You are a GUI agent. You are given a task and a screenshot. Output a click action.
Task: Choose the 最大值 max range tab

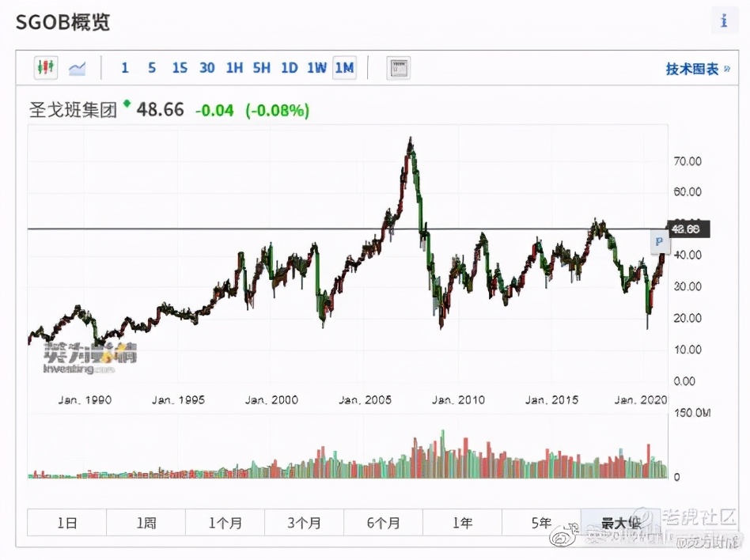[x=620, y=523]
